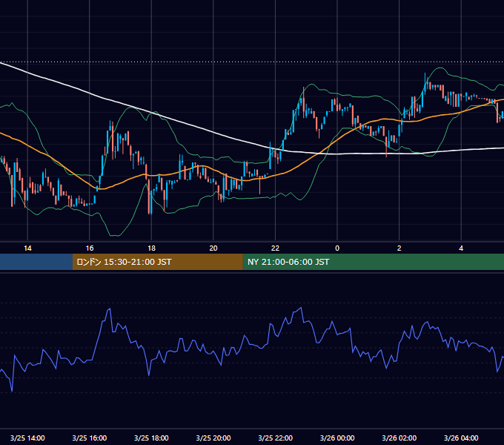Click the 22 hour axis label
The width and height of the screenshot is (504, 445).
(x=275, y=248)
